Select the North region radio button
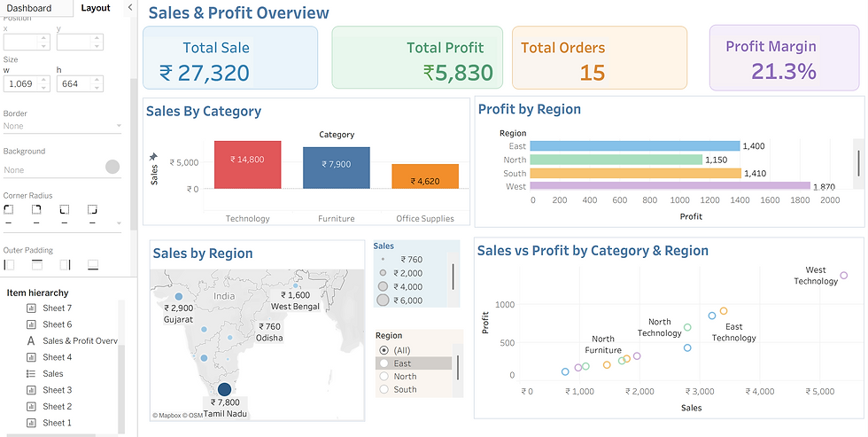 384,377
